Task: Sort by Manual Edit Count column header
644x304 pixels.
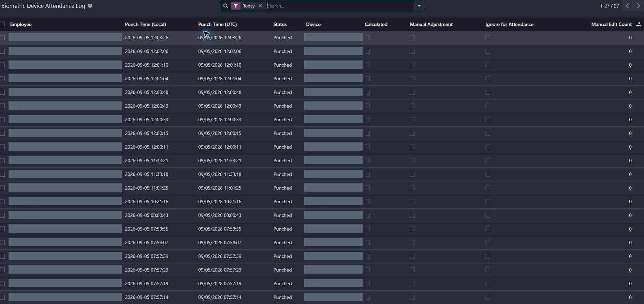Action: [611, 24]
